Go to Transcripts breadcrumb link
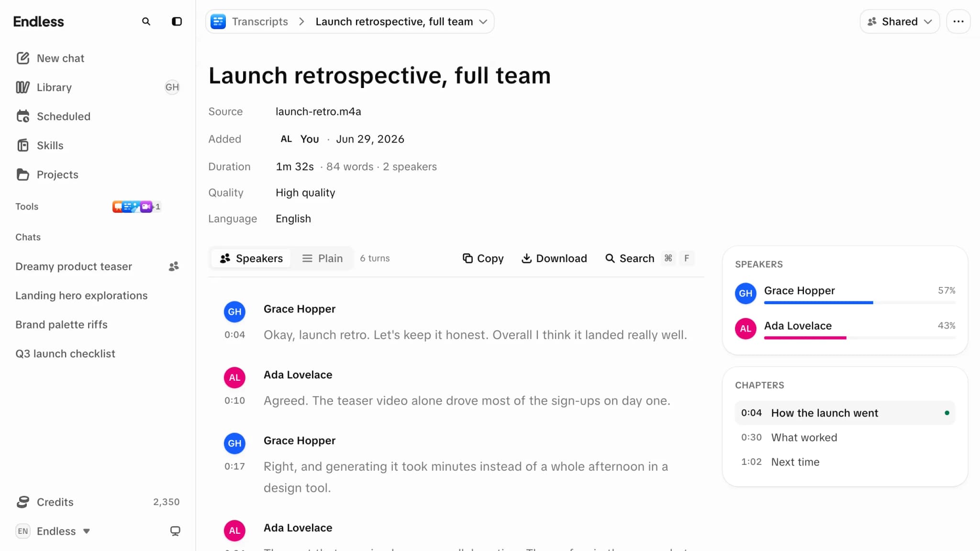This screenshot has width=980, height=551. (260, 22)
